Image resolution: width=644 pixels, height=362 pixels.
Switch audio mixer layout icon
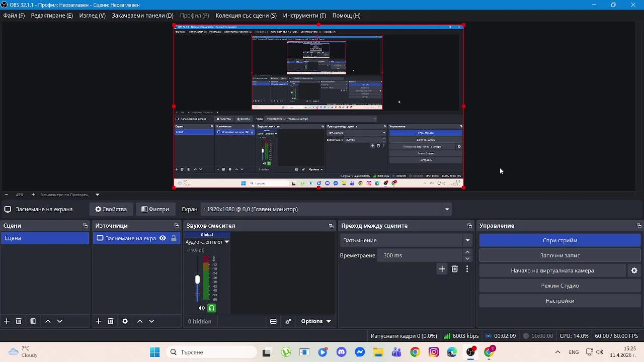point(273,321)
